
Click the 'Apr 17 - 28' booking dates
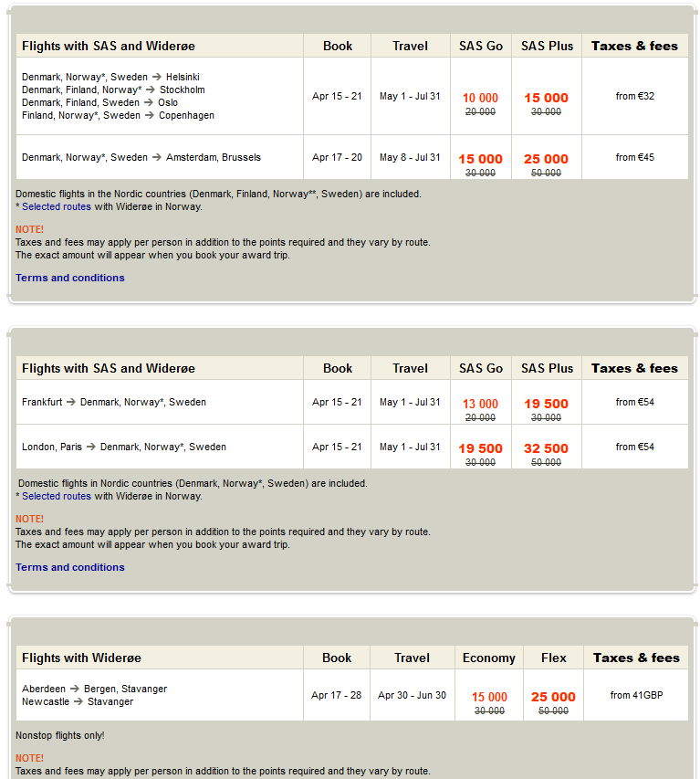[x=336, y=695]
